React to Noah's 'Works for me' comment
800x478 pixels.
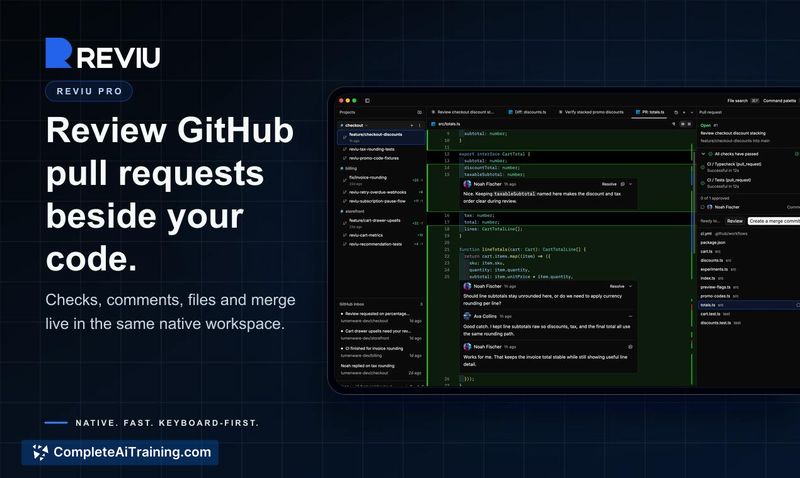[x=631, y=347]
